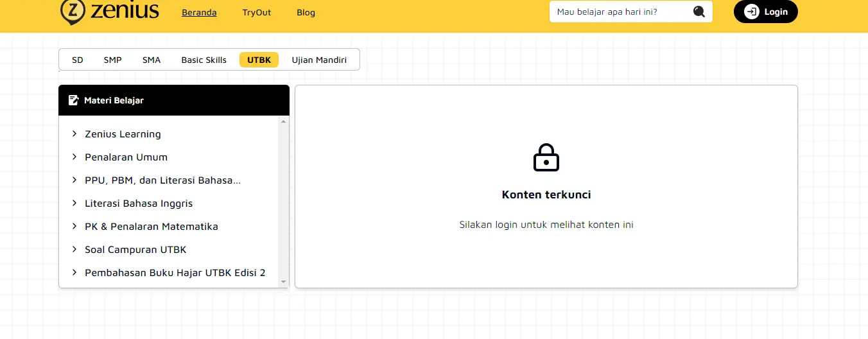Open the Zenius Learning item
The width and height of the screenshot is (868, 339).
tap(123, 134)
